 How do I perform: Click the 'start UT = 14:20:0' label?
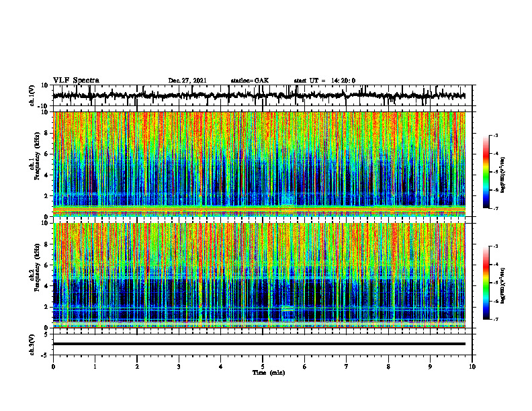point(324,81)
